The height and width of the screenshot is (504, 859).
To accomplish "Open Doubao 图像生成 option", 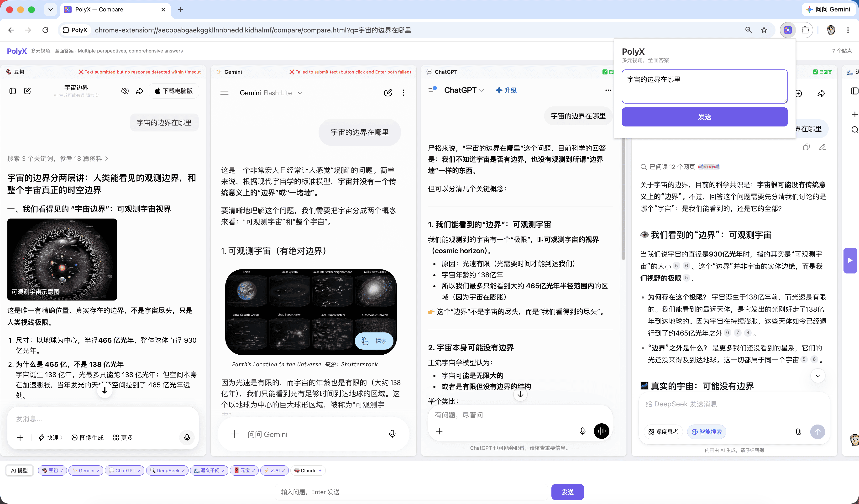I will [x=88, y=437].
